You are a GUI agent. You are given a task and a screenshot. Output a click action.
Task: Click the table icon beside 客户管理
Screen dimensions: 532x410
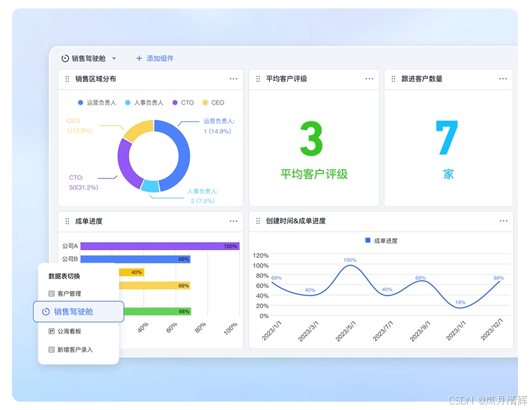point(51,293)
